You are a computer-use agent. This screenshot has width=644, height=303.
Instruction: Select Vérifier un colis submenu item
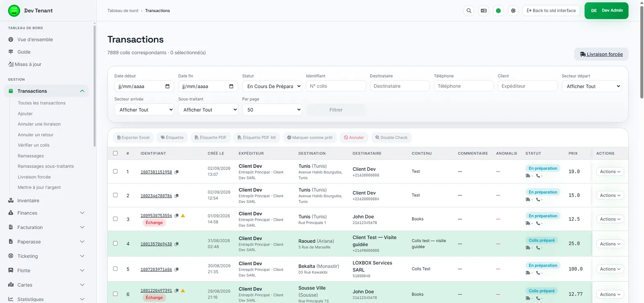[33, 145]
